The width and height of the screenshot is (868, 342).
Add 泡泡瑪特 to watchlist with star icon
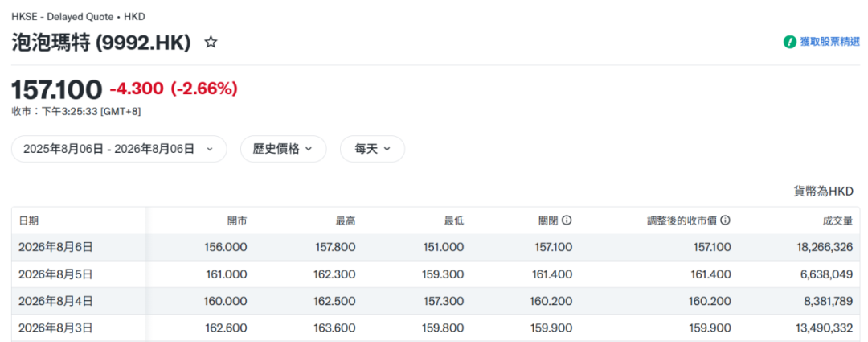[211, 42]
